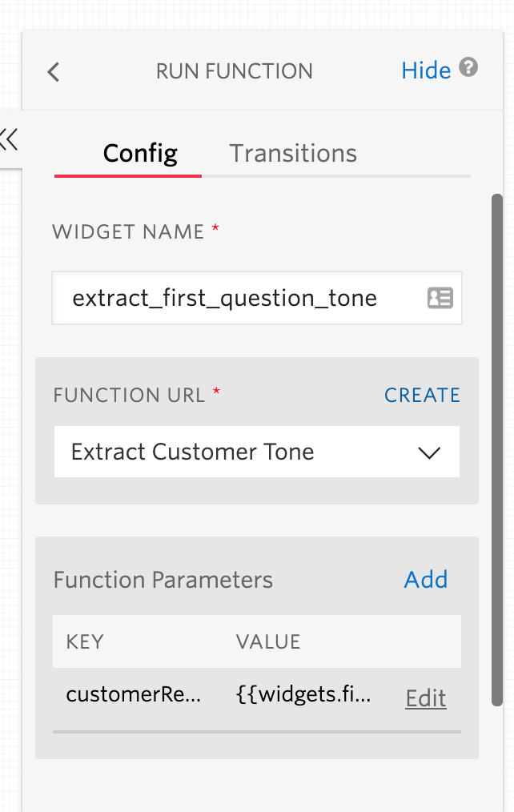The image size is (514, 812).
Task: Open the Extract Customer Tone dropdown
Action: 240,452
